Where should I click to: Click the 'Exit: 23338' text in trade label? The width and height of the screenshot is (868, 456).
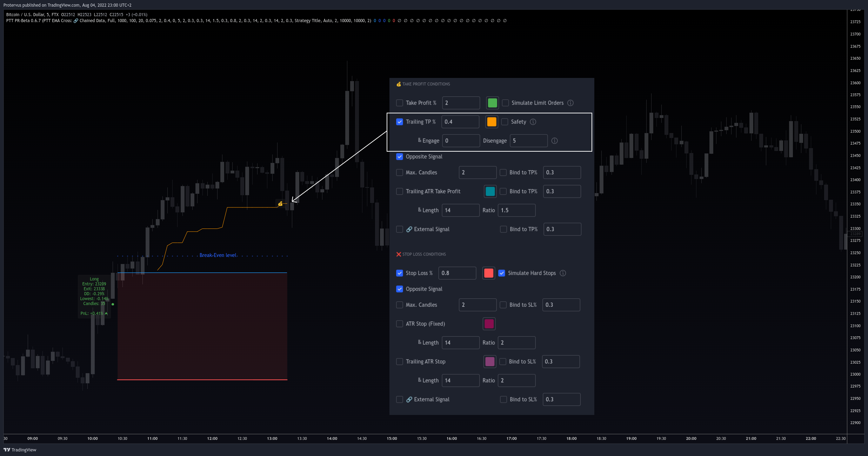(x=94, y=289)
